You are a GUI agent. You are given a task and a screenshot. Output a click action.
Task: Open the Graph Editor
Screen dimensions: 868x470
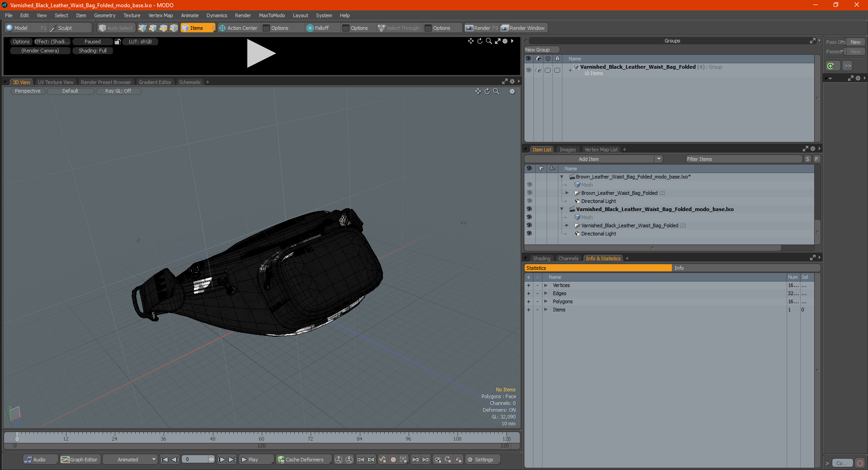[x=80, y=460]
